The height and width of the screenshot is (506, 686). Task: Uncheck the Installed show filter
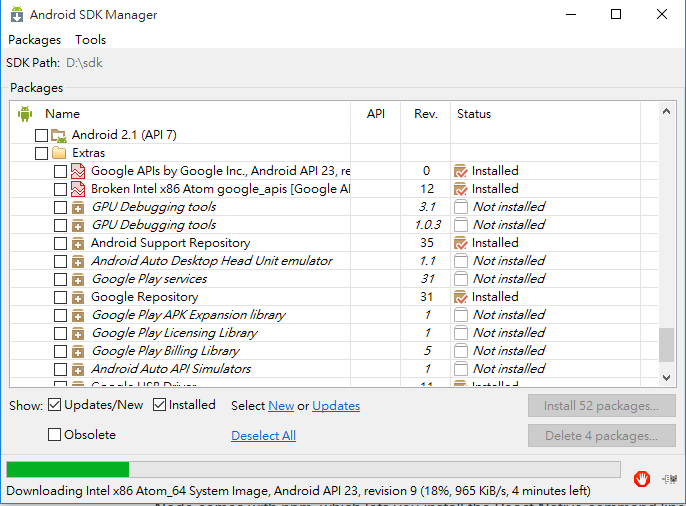click(x=159, y=405)
